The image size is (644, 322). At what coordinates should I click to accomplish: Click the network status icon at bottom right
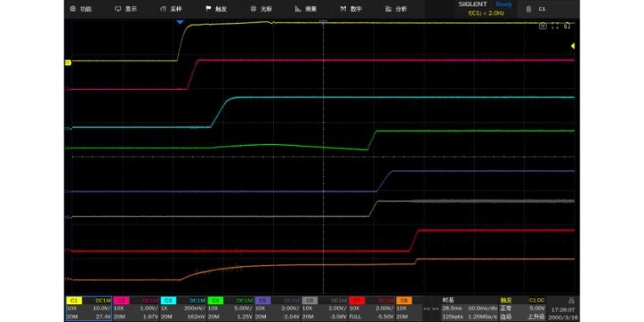[x=571, y=301]
